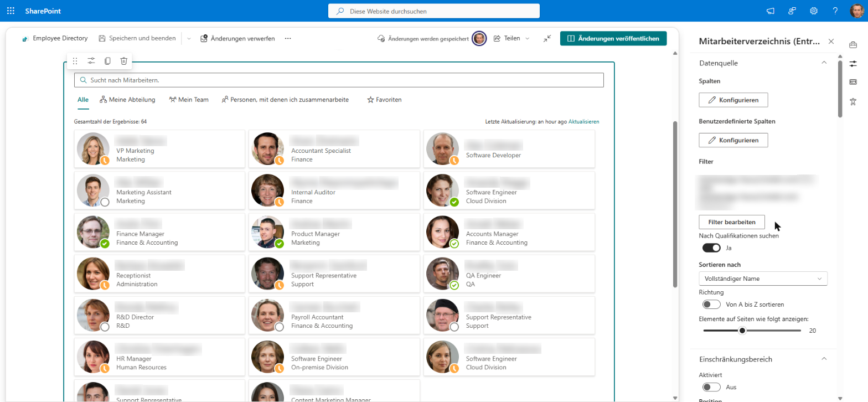Click the Gesamtzahl der Ergebnisse: 64 text

pyautogui.click(x=110, y=121)
